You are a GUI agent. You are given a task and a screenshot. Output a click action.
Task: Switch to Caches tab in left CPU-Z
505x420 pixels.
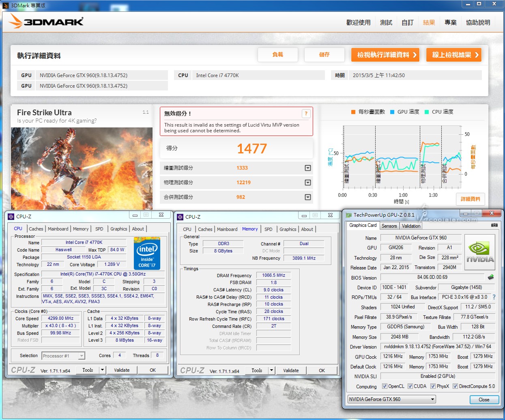[x=36, y=229]
